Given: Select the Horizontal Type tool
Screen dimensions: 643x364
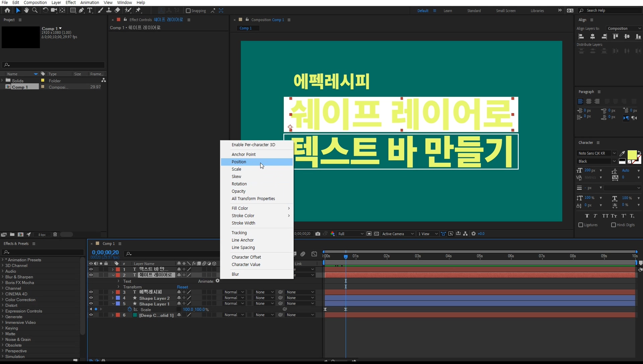Looking at the screenshot, I should [x=90, y=10].
